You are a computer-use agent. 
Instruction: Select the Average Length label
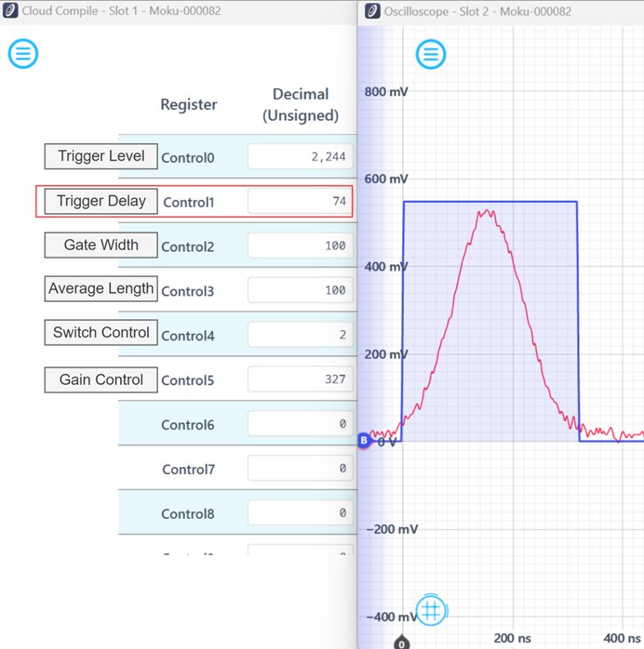click(x=100, y=289)
